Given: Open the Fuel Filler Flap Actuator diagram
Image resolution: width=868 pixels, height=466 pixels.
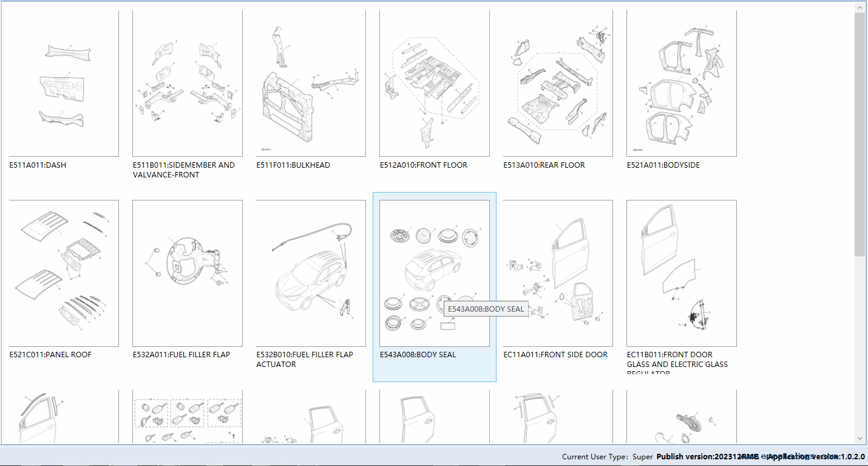Looking at the screenshot, I should pos(311,273).
